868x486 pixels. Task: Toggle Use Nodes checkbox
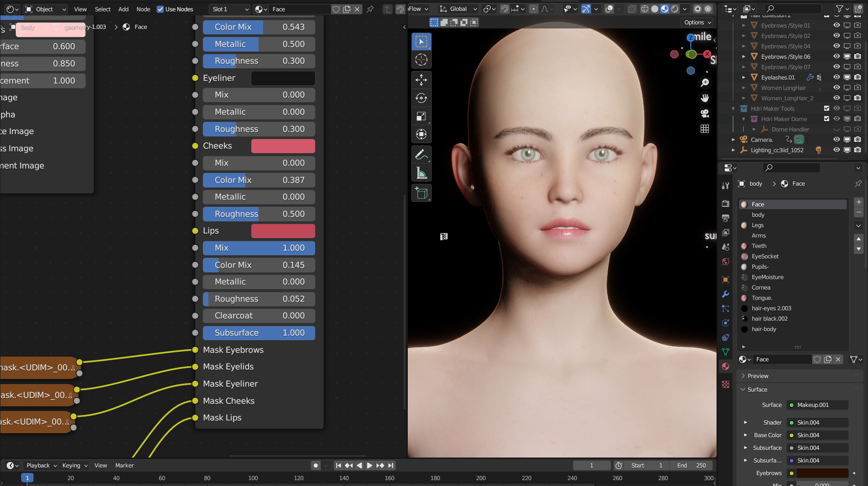coord(160,9)
